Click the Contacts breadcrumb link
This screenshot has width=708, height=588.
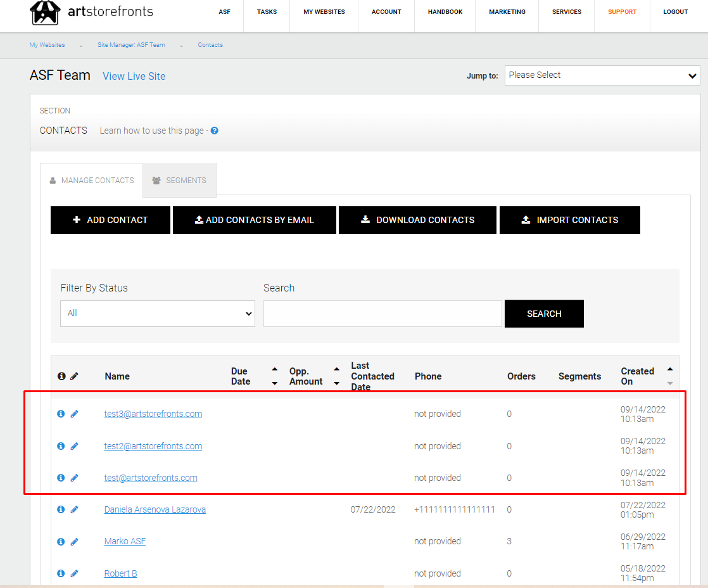[210, 45]
